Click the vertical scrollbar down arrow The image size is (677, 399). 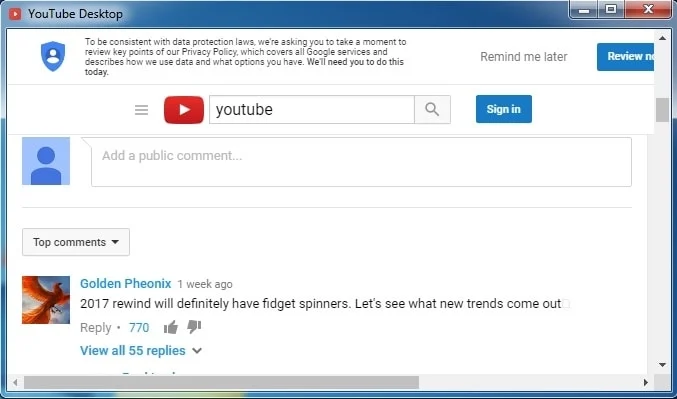[662, 365]
